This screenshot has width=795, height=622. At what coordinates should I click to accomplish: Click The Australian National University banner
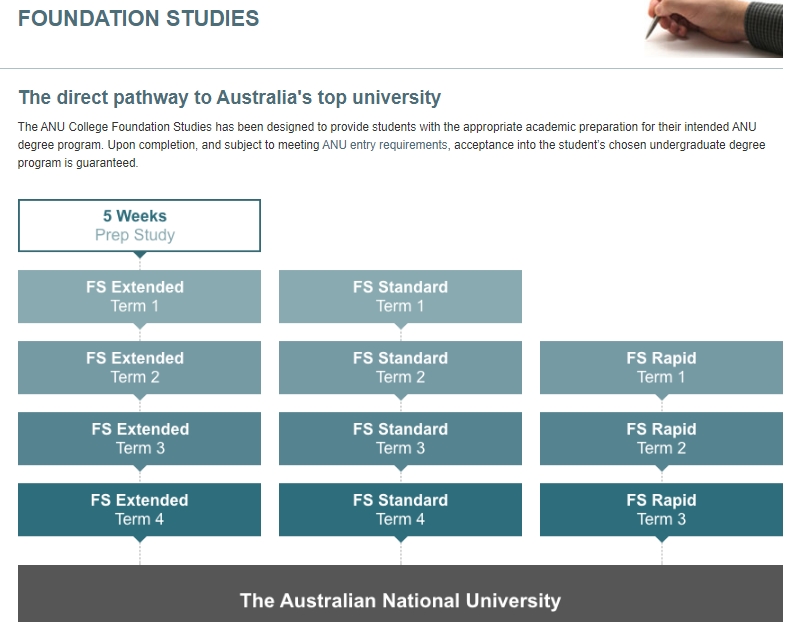tap(401, 594)
